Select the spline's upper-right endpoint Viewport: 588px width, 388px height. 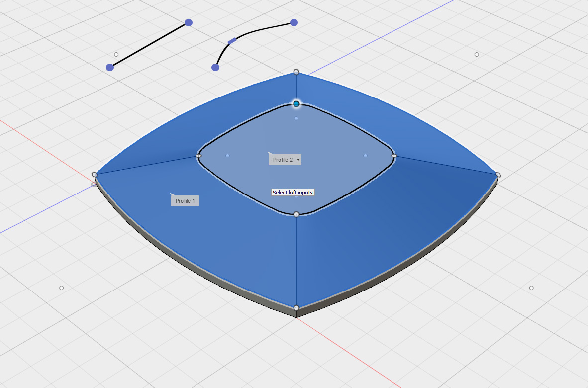pos(294,22)
